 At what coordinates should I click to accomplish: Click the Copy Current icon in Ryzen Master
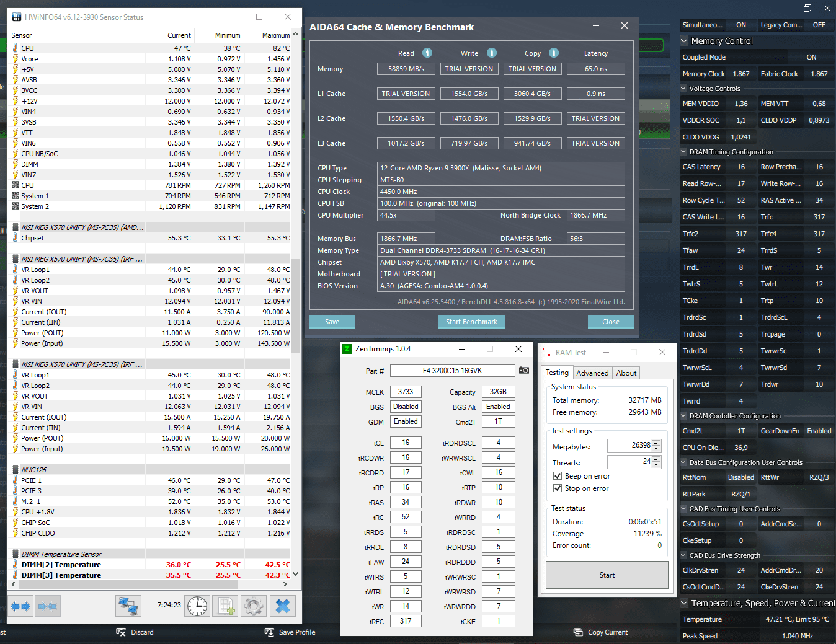[x=578, y=632]
